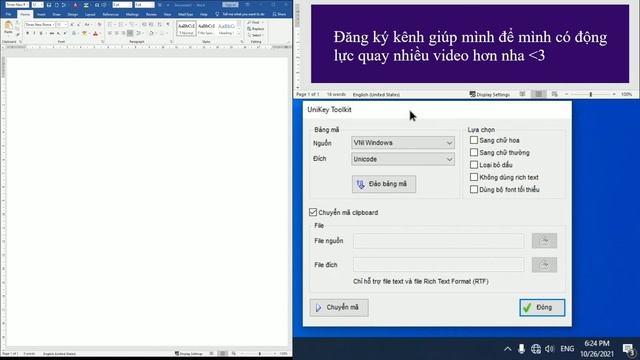Open the Select dropdown in Editing group
The height and width of the screenshot is (360, 640).
click(256, 36)
